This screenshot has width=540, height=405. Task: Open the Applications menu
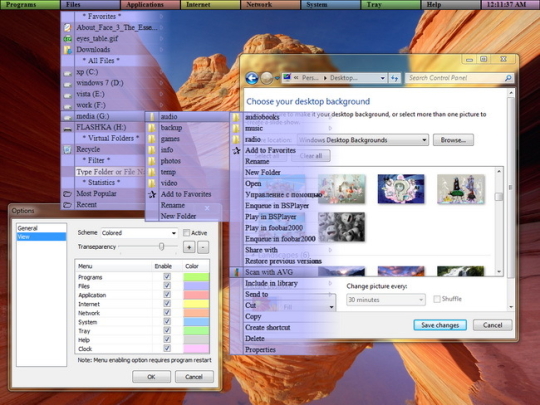(x=150, y=4)
